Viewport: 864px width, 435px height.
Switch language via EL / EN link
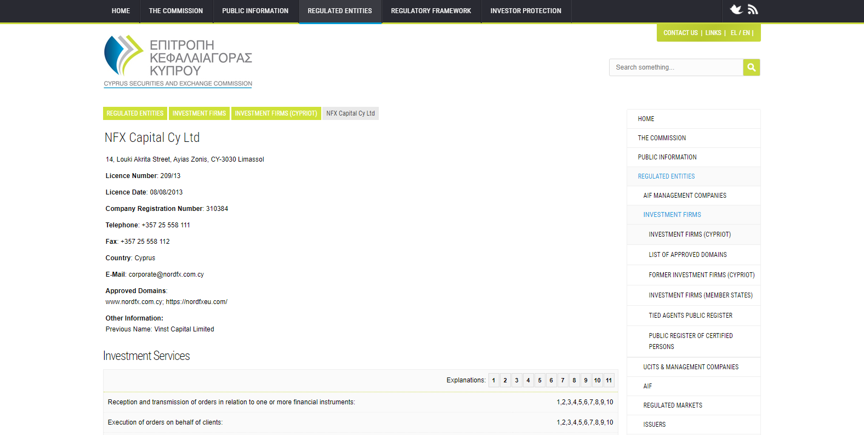(740, 33)
